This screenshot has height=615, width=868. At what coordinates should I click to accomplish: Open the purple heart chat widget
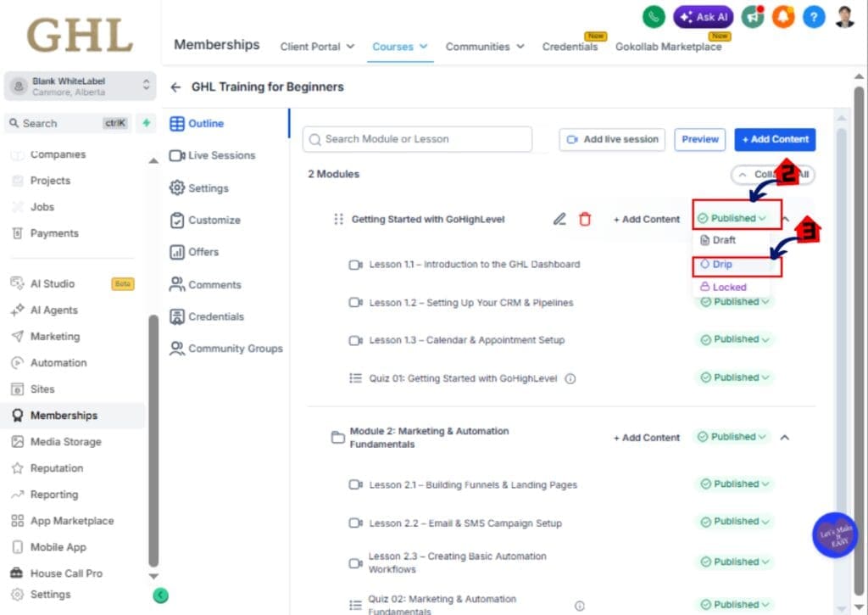tap(835, 536)
